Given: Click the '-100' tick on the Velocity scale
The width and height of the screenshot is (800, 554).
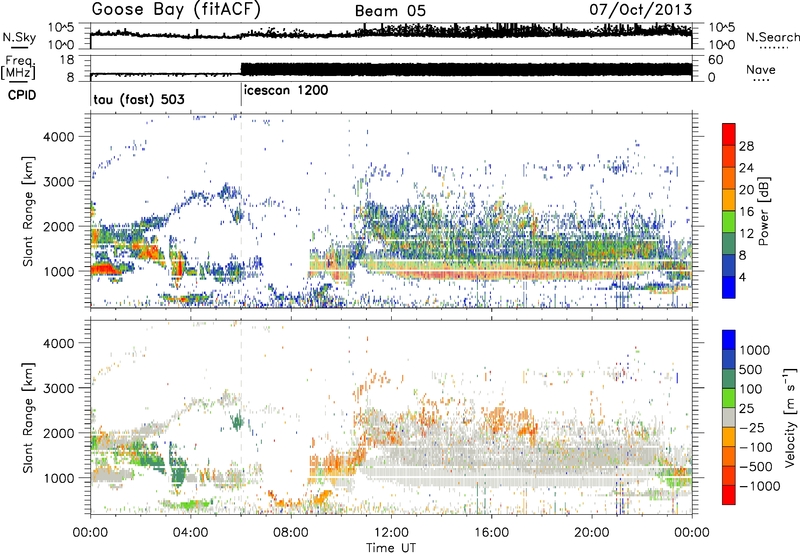Looking at the screenshot, I should [x=756, y=447].
